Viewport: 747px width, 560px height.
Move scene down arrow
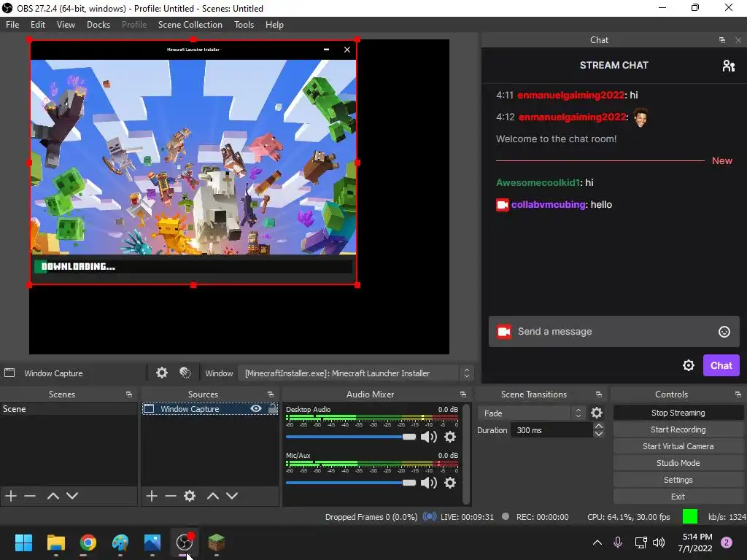pyautogui.click(x=72, y=496)
